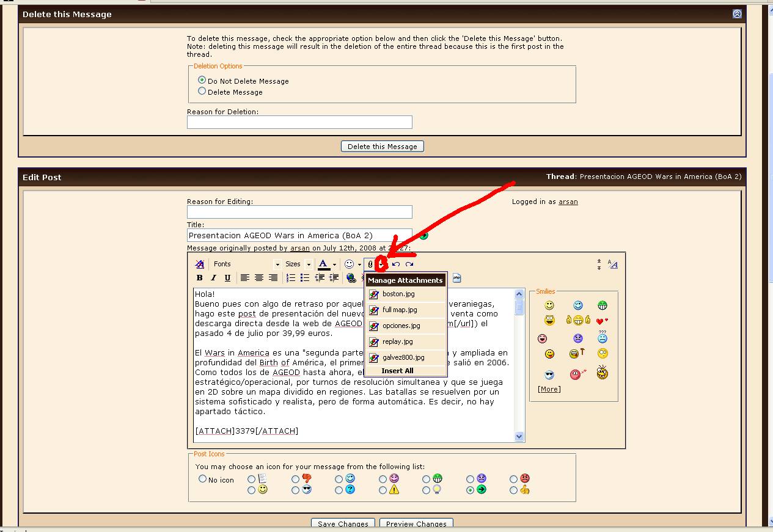
Task: Click the text color swatch button
Action: [x=323, y=264]
